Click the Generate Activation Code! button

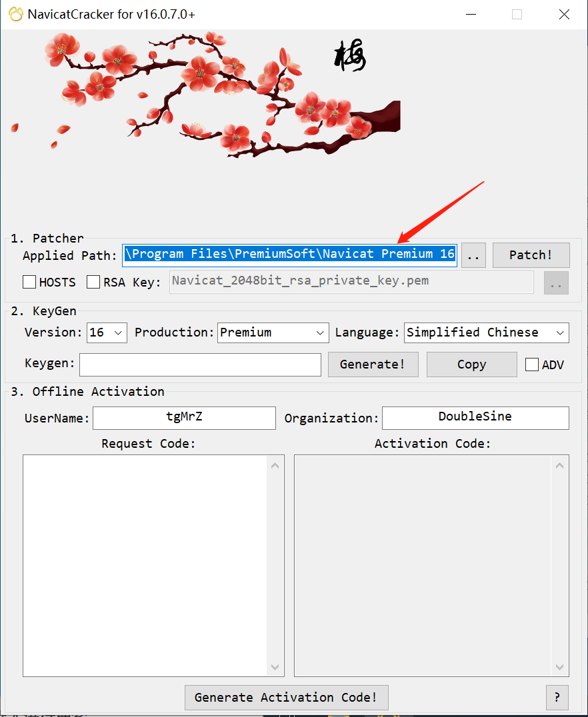pos(286,697)
